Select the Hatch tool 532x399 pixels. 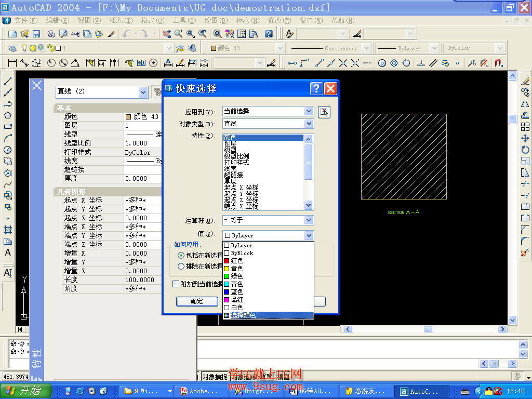click(8, 230)
